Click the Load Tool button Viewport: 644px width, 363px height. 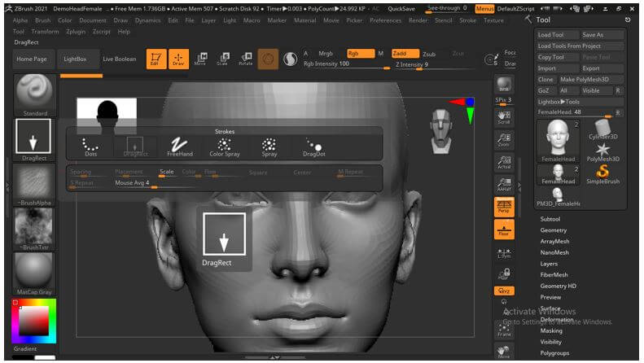[x=558, y=35]
